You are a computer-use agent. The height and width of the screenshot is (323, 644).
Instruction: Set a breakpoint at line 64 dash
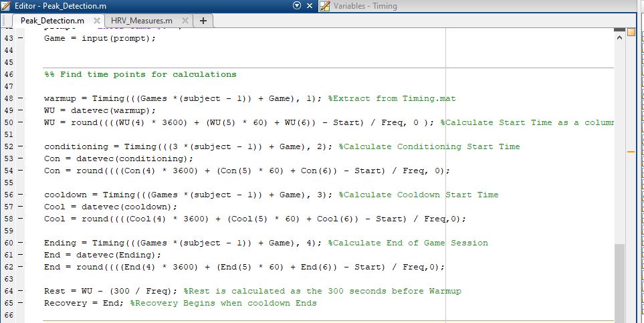point(21,291)
